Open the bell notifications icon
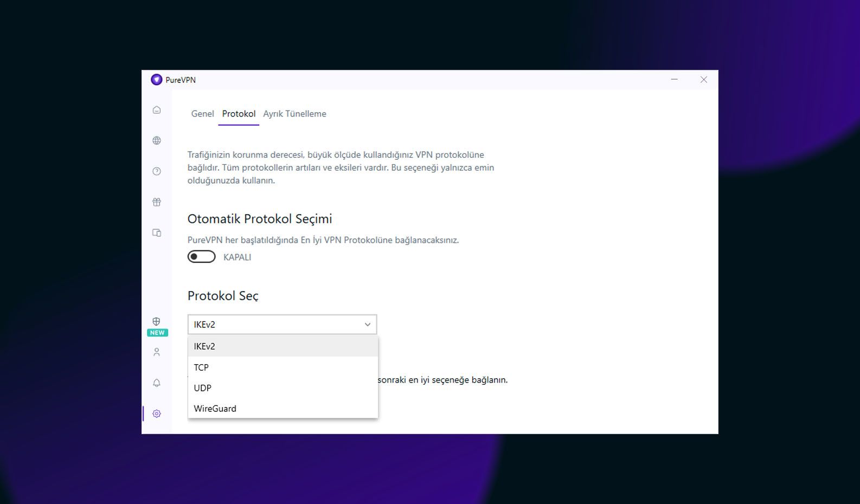 157,383
